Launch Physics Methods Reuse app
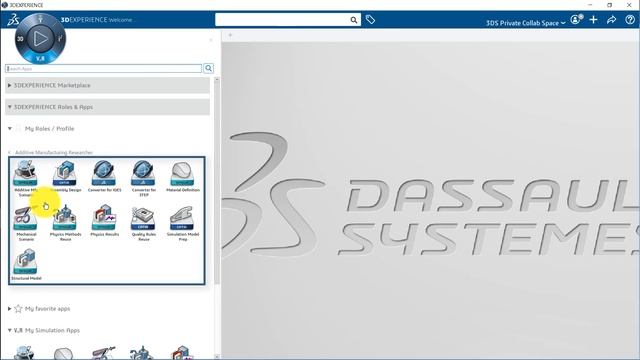This screenshot has width=640, height=360. coord(65,223)
